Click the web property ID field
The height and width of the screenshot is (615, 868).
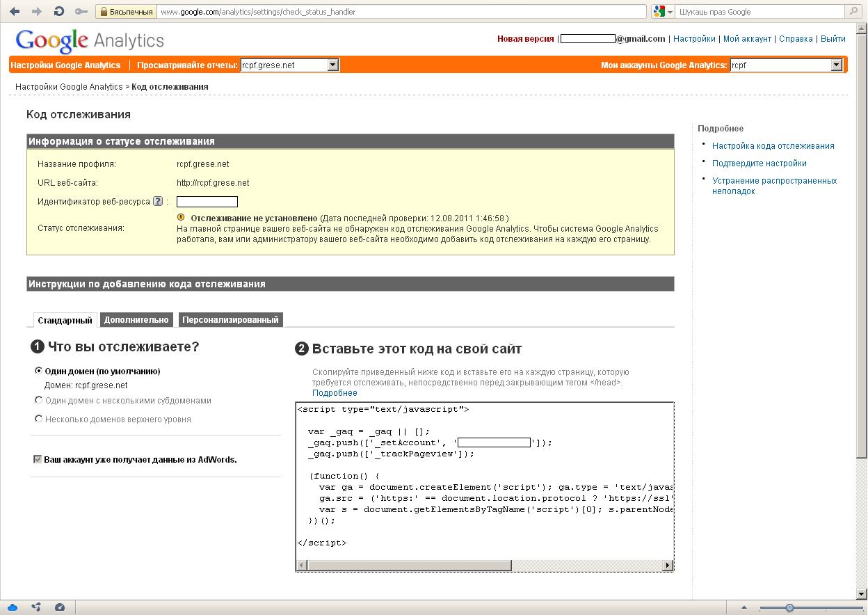click(207, 202)
